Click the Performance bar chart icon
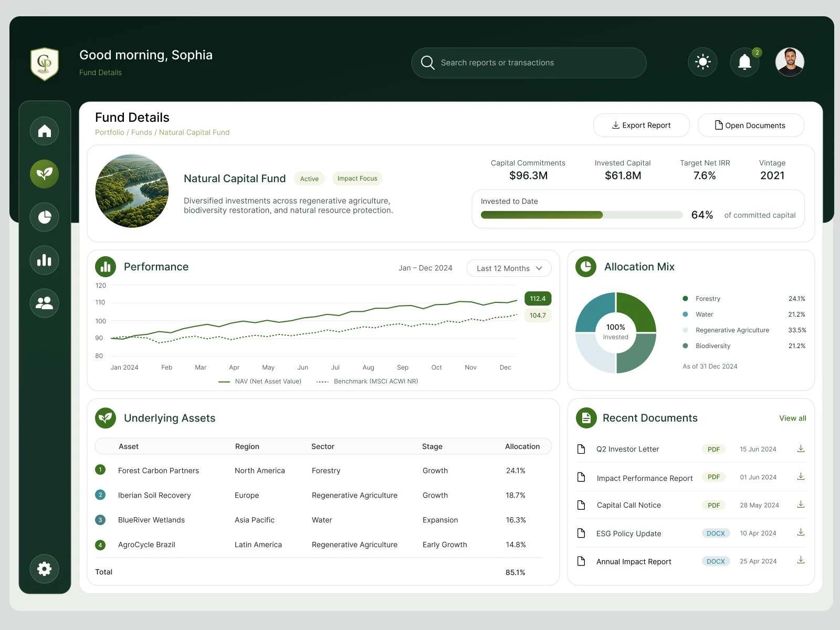 (x=106, y=267)
